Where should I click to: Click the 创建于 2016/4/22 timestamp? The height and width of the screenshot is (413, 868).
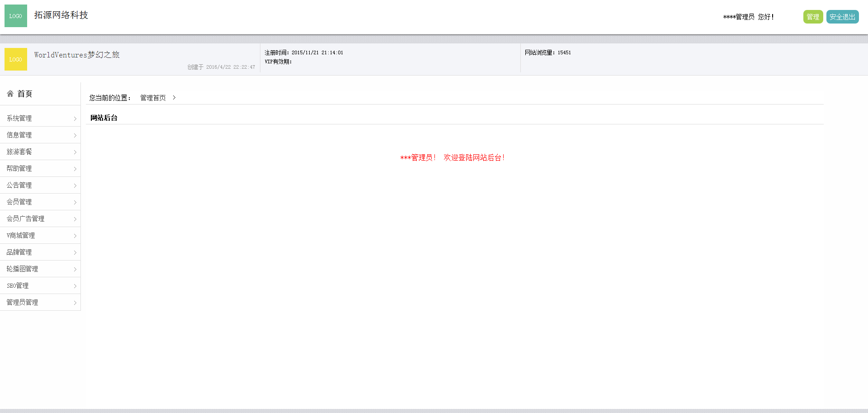[221, 67]
